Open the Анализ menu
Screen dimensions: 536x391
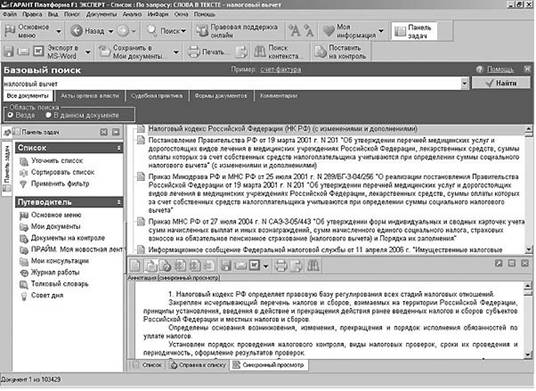click(132, 14)
